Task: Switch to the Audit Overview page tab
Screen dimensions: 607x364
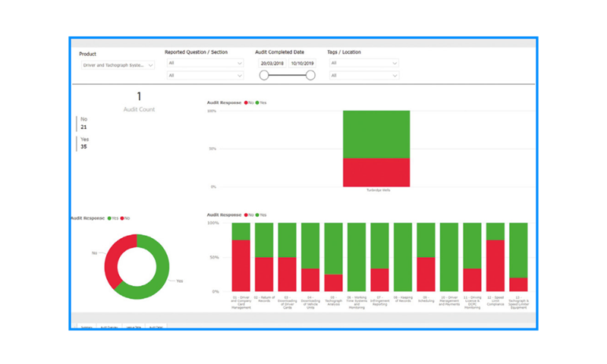Action: click(109, 327)
